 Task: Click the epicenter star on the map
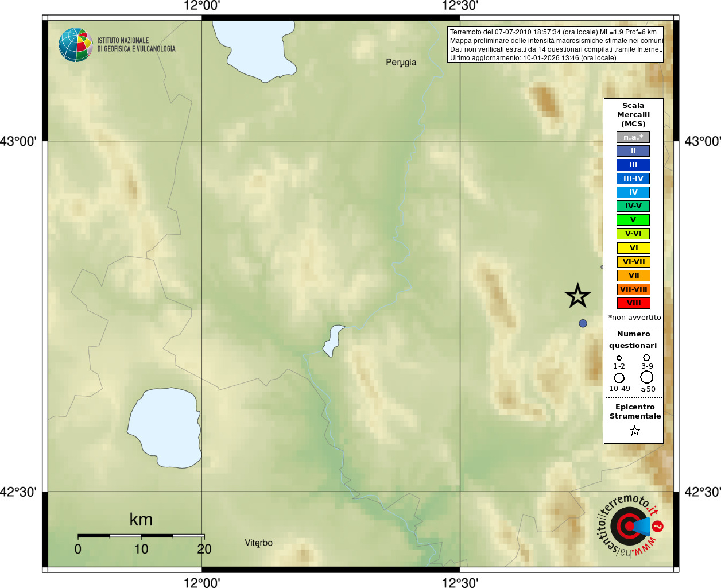[577, 296]
